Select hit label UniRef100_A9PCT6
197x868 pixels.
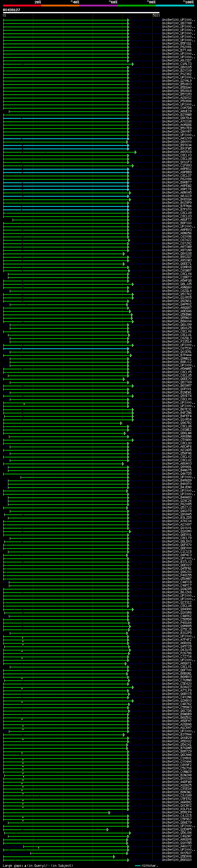click(x=177, y=189)
